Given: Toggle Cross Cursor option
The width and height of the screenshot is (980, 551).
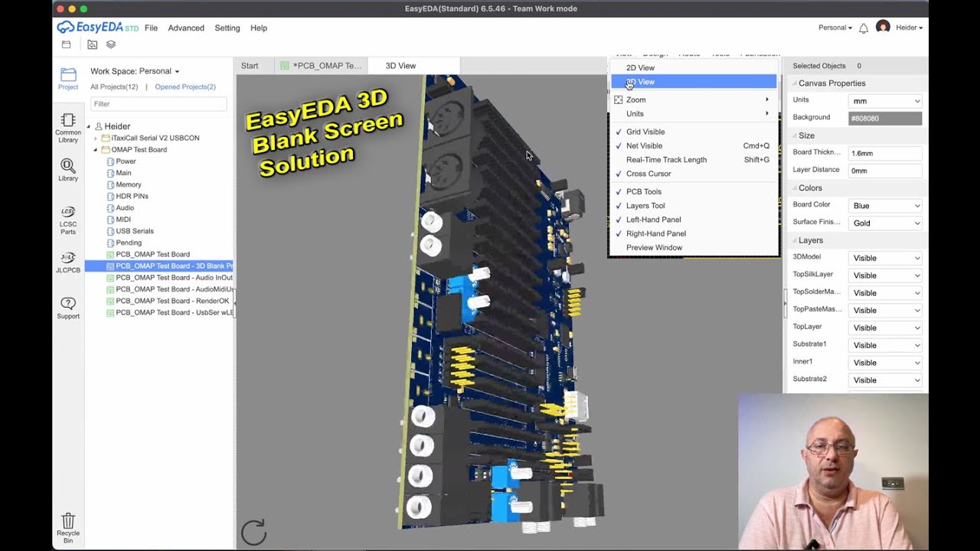Looking at the screenshot, I should 694,174.
